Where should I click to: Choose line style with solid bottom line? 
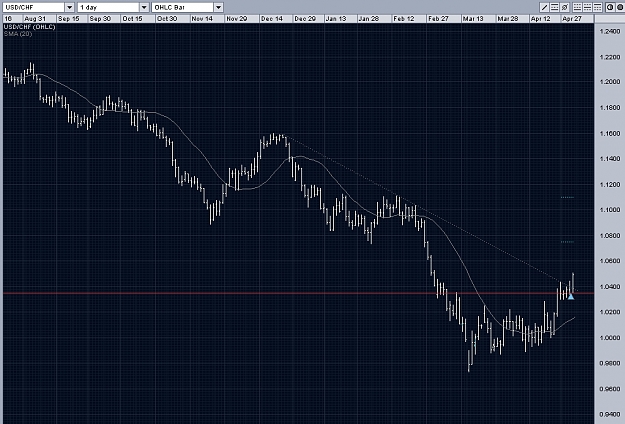[x=578, y=7]
